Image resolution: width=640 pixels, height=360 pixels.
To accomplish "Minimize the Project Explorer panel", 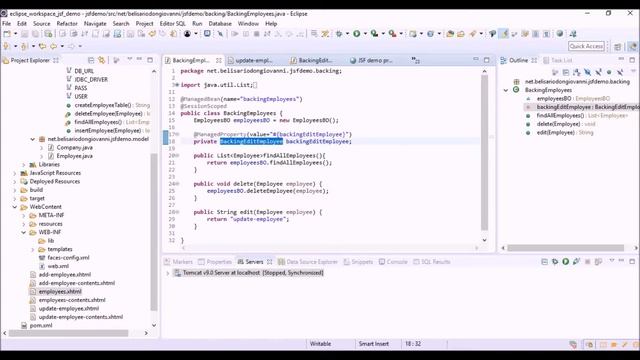I will tap(140, 60).
